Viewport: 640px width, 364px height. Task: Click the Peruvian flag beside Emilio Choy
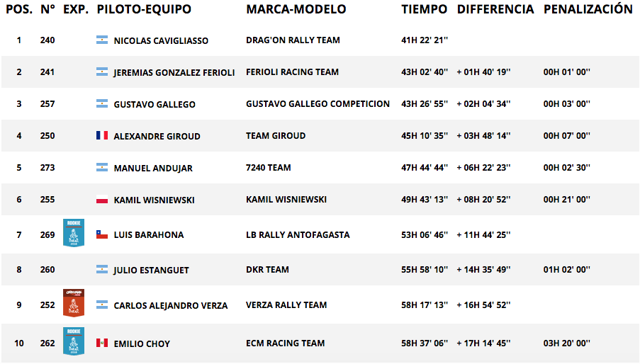pos(102,343)
